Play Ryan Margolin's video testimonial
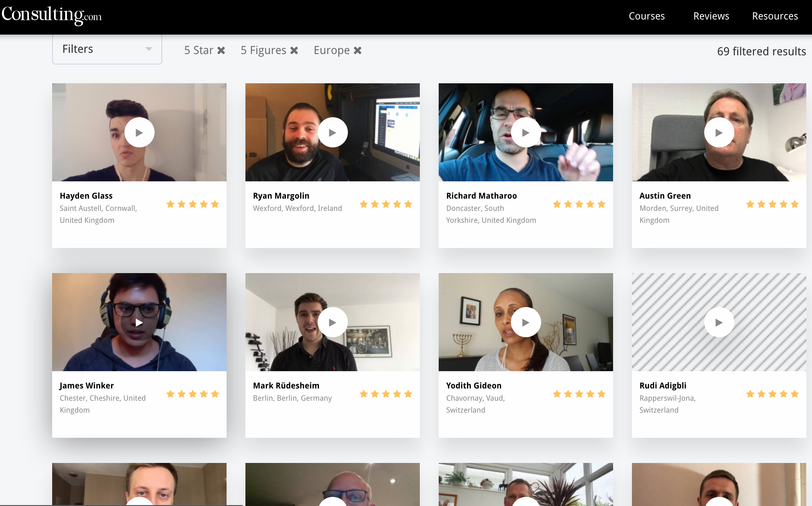This screenshot has width=812, height=506. [x=332, y=133]
